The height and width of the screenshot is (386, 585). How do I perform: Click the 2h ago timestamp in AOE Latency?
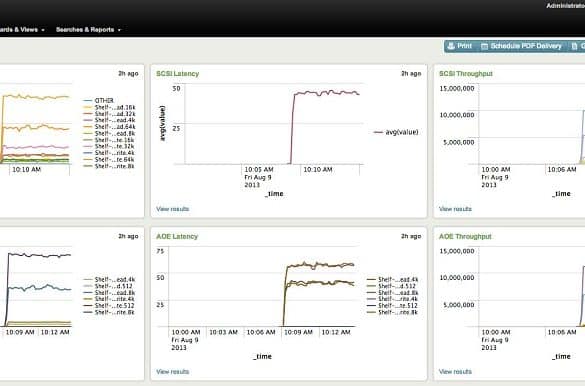411,236
